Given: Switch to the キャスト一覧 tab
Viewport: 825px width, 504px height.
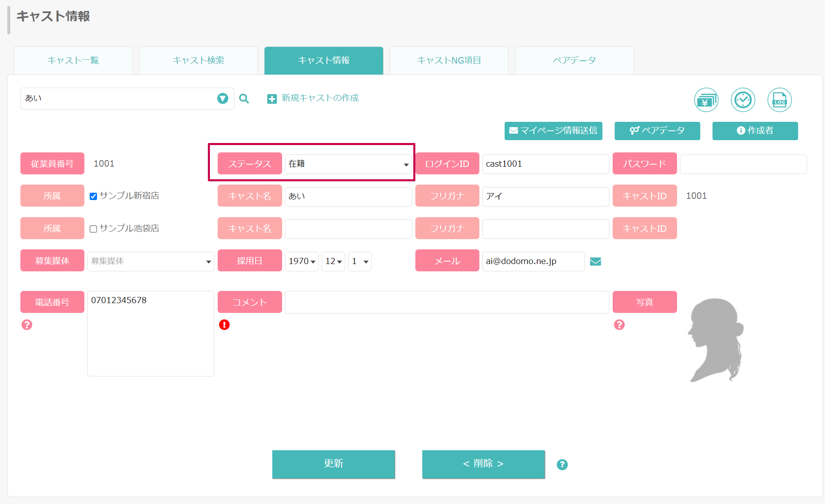Looking at the screenshot, I should (x=73, y=61).
